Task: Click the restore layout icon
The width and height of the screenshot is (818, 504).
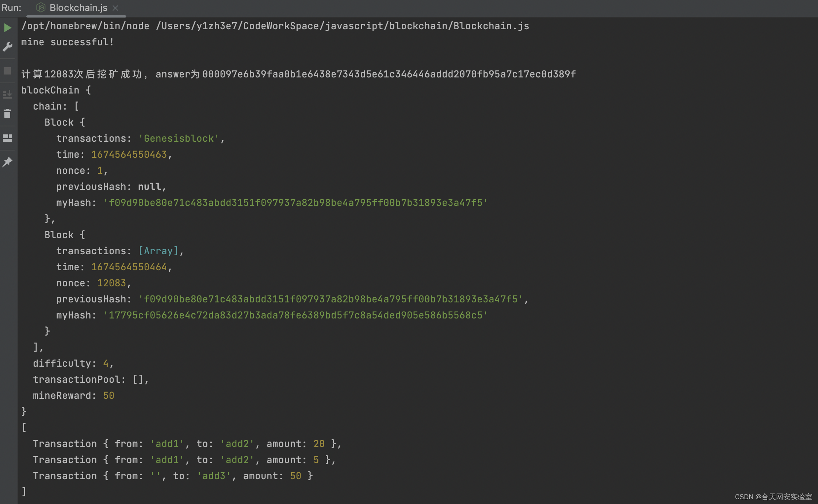Action: coord(7,138)
